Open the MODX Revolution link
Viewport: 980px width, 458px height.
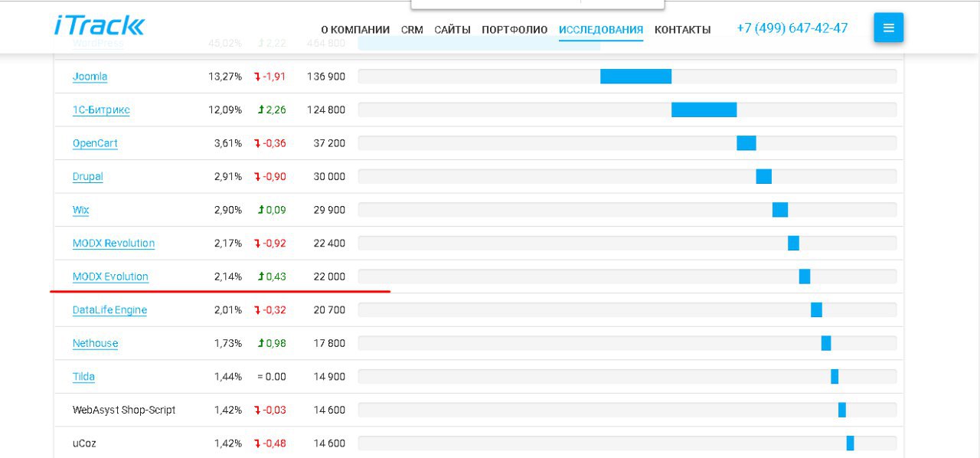click(x=113, y=243)
